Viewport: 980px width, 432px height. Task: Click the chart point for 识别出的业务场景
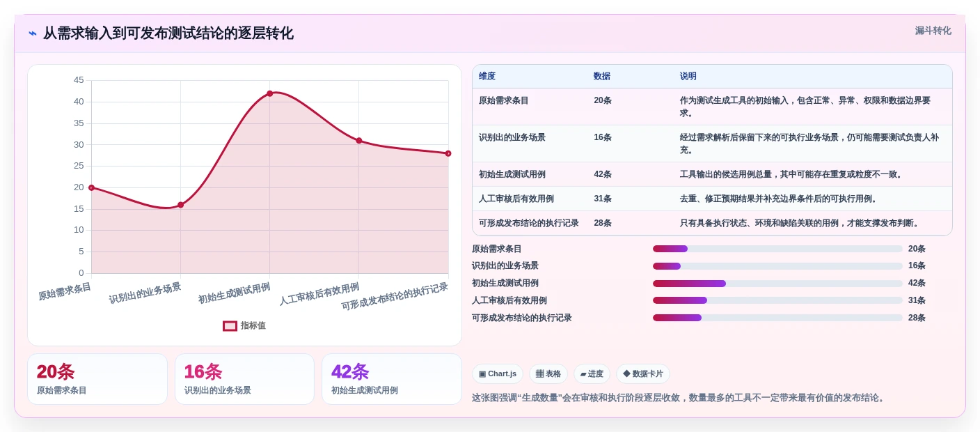[180, 205]
